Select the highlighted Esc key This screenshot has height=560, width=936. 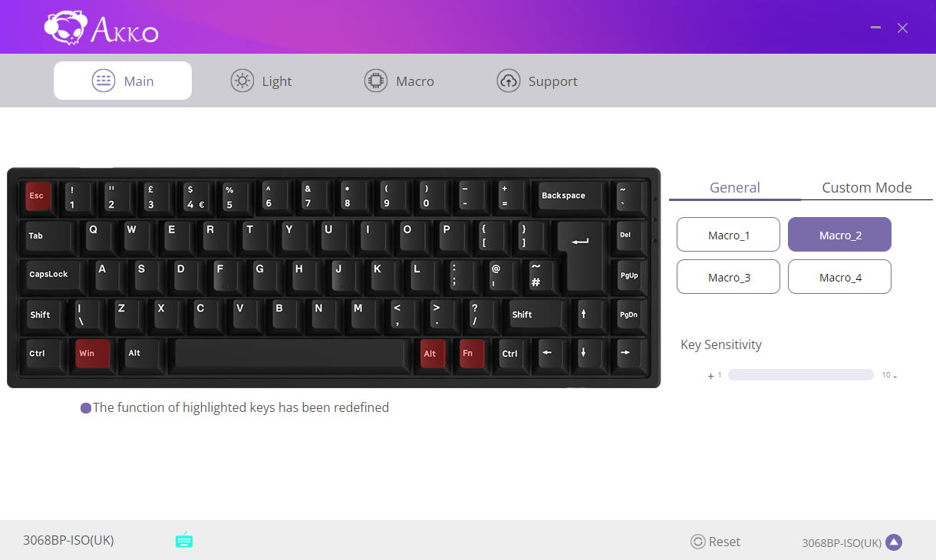point(38,196)
